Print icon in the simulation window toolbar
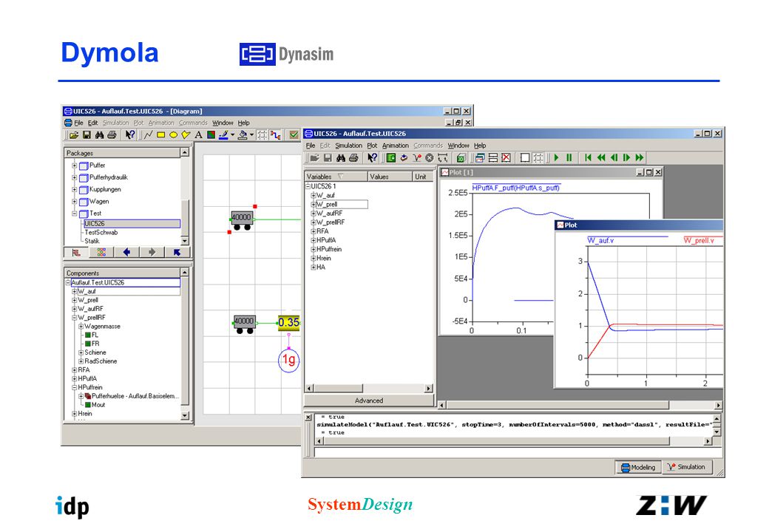This screenshot has height=532, width=769. pyautogui.click(x=353, y=157)
